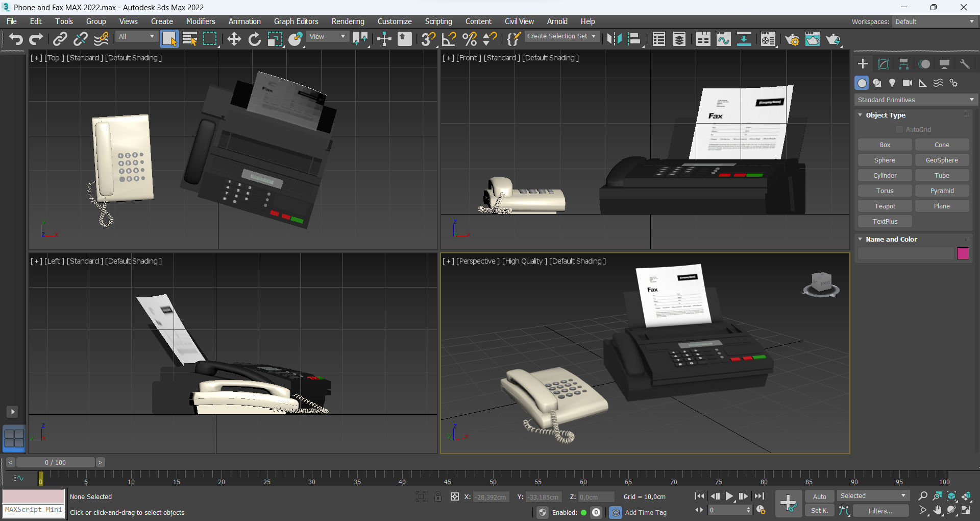
Task: Open the Workspaces Default dropdown
Action: pos(935,21)
